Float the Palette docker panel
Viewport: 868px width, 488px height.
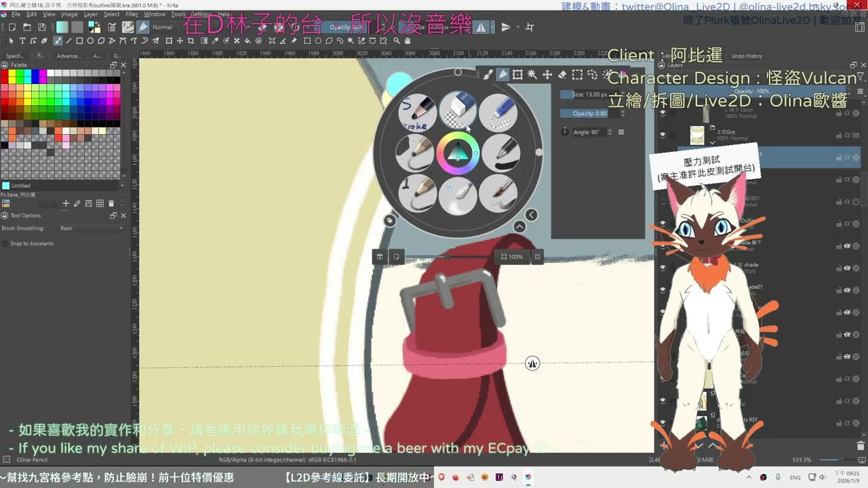pyautogui.click(x=113, y=65)
